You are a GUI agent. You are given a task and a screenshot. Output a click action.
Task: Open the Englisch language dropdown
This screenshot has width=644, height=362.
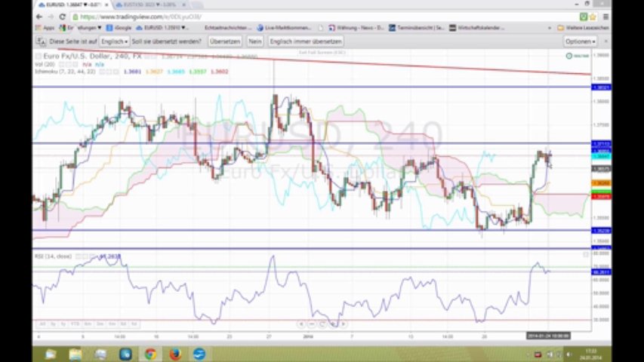click(114, 41)
